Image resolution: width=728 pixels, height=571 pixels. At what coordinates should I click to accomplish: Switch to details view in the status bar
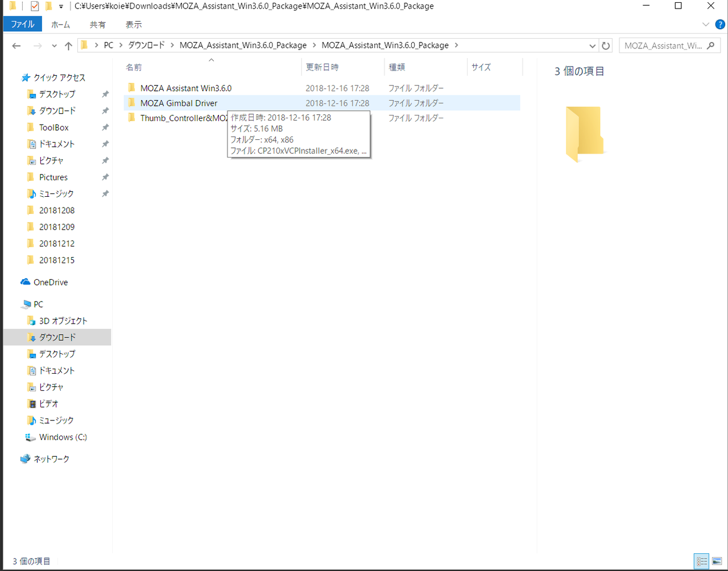coord(702,561)
